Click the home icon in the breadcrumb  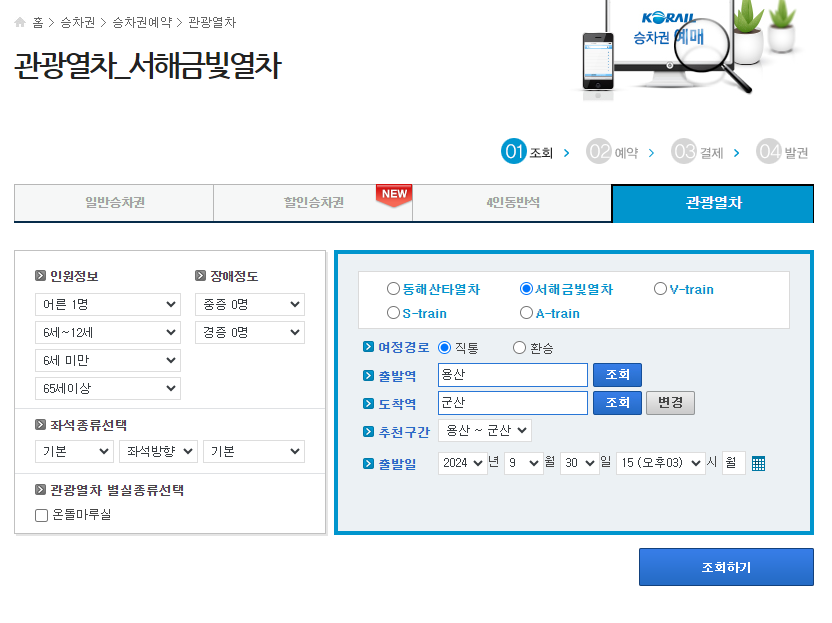[20, 22]
